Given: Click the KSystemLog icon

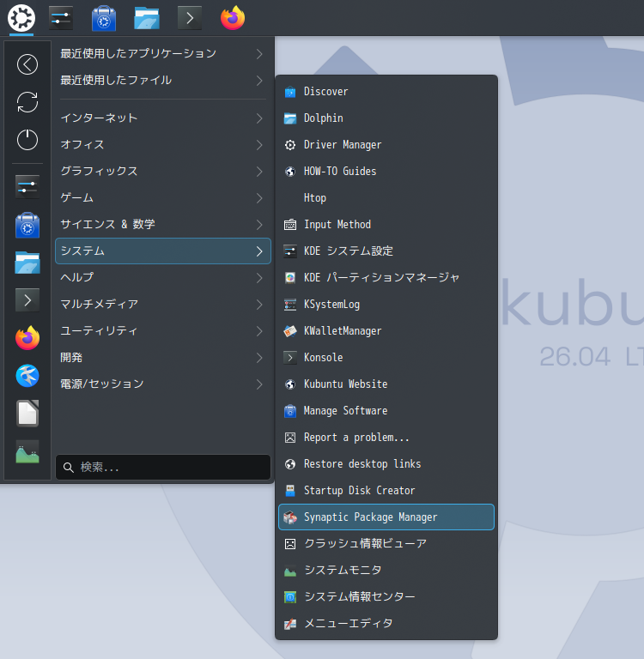Looking at the screenshot, I should click(x=290, y=305).
